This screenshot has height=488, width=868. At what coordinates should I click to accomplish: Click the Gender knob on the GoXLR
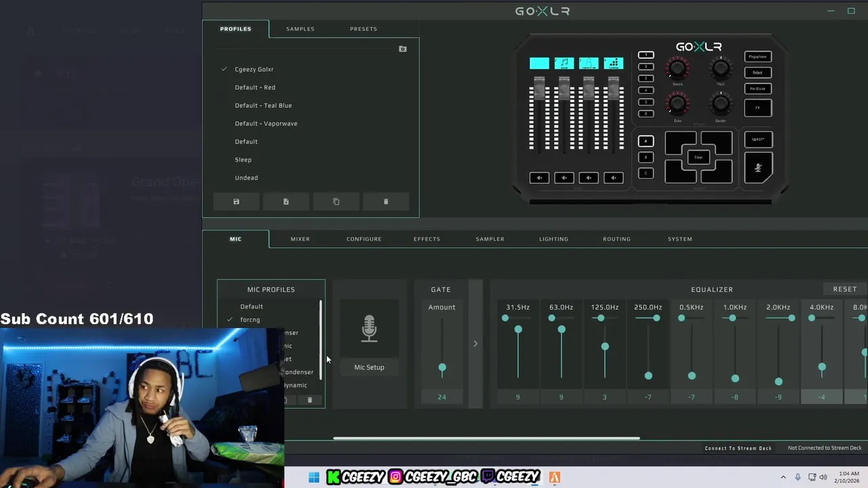pos(721,104)
